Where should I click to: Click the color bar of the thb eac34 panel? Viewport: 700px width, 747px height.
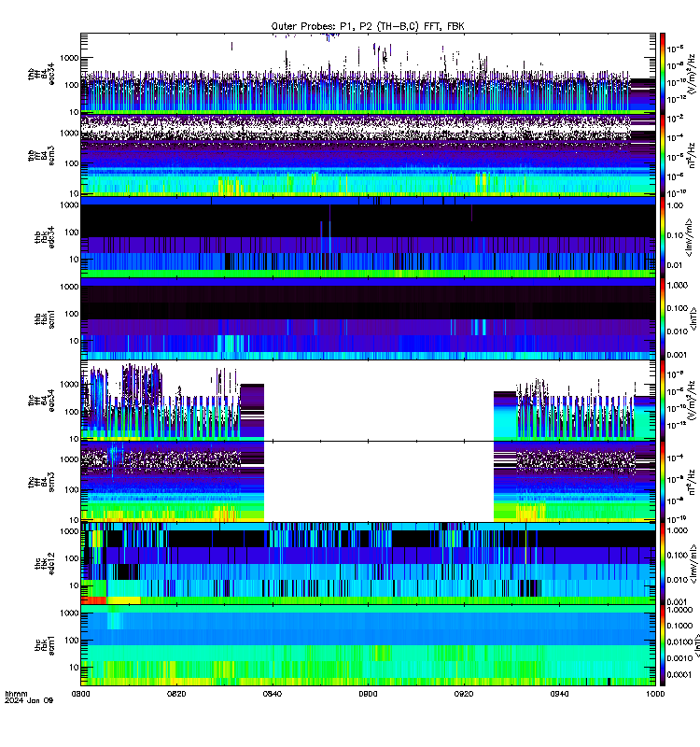pyautogui.click(x=662, y=73)
